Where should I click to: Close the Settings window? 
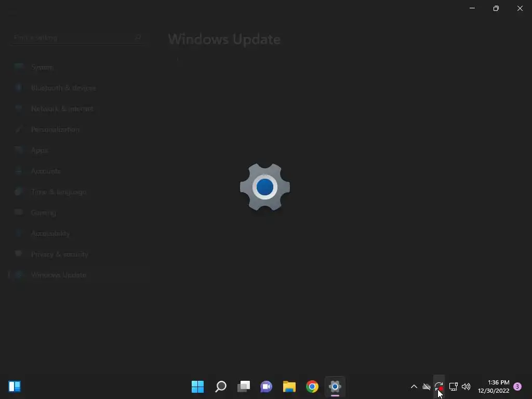pos(520,8)
